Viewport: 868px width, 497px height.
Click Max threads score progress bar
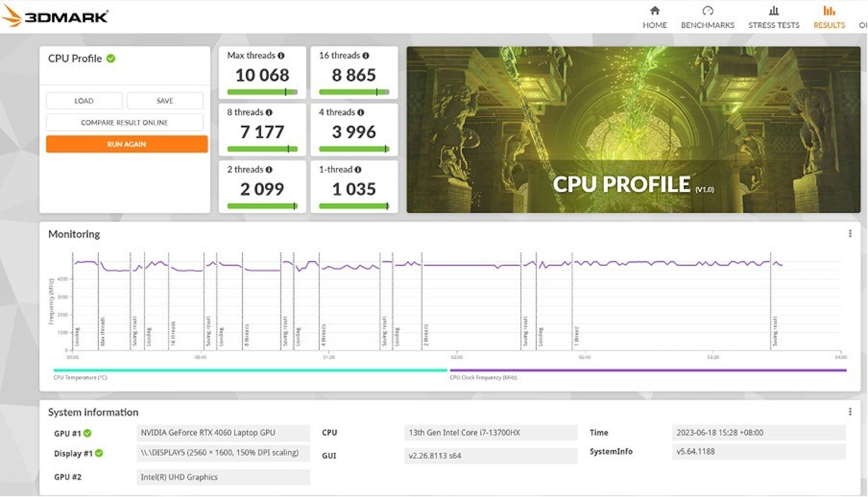(x=262, y=92)
